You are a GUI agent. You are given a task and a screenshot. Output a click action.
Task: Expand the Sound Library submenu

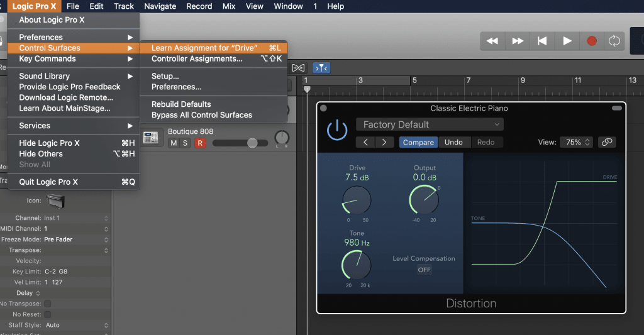click(74, 76)
